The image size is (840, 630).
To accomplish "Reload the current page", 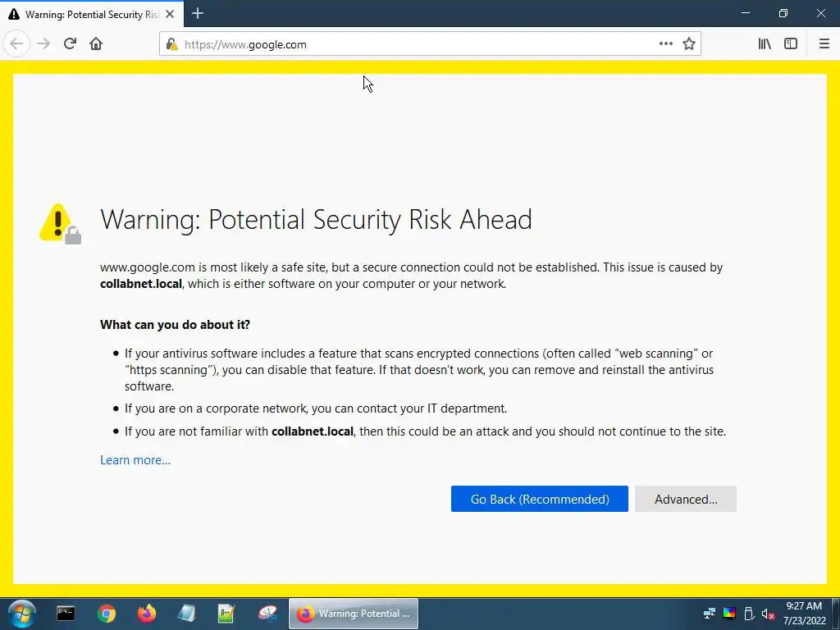I will tap(70, 44).
